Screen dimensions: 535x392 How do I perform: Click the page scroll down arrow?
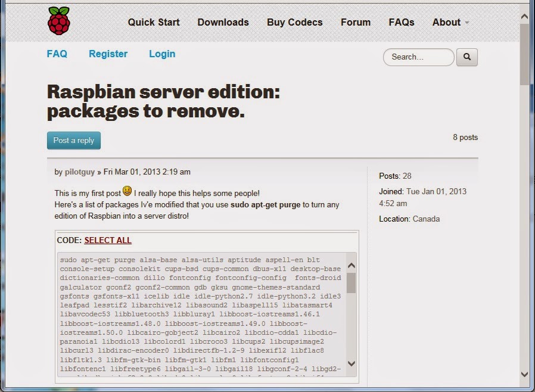click(x=524, y=375)
